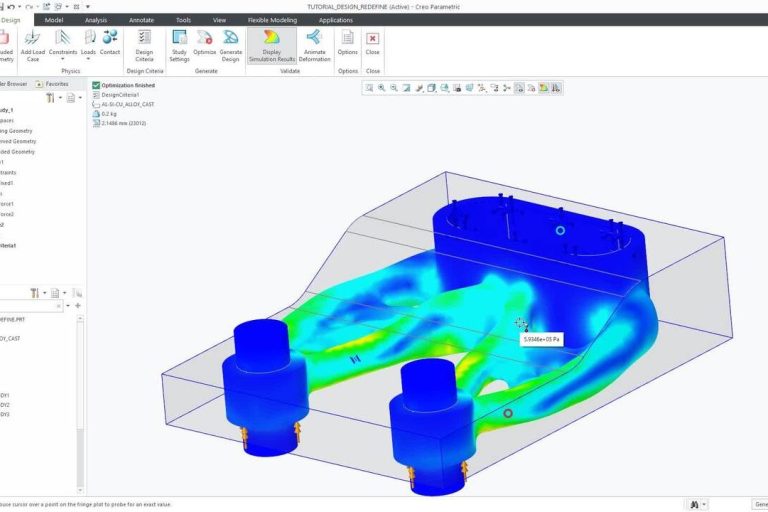Click the Animate Deformation icon
Image resolution: width=768 pixels, height=512 pixels.
tap(314, 44)
